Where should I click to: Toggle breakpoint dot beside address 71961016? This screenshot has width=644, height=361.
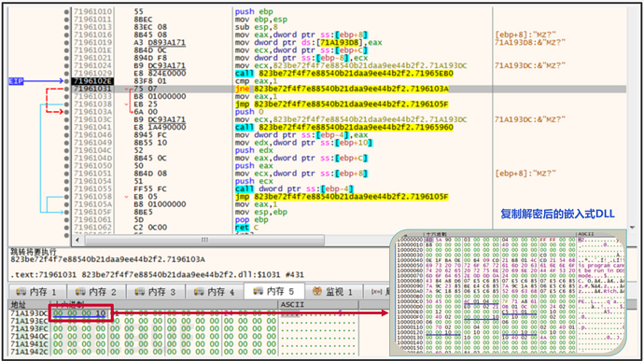click(66, 35)
